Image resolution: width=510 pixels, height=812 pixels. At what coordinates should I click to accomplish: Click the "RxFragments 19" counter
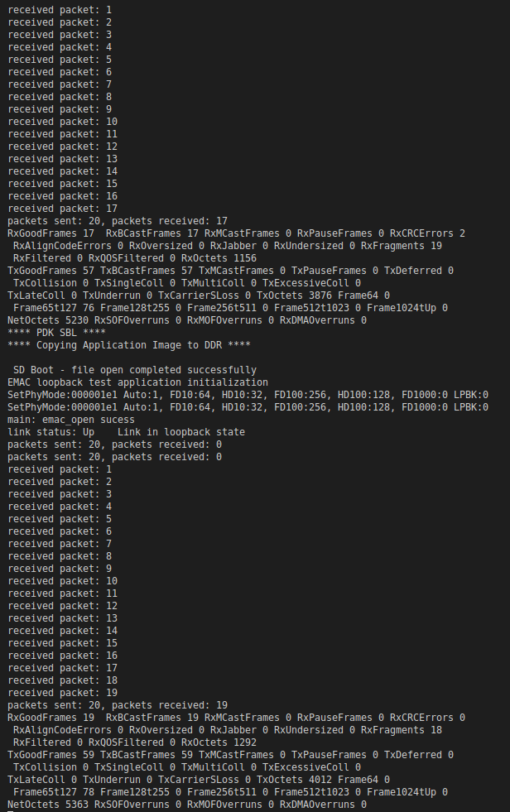[x=402, y=246]
